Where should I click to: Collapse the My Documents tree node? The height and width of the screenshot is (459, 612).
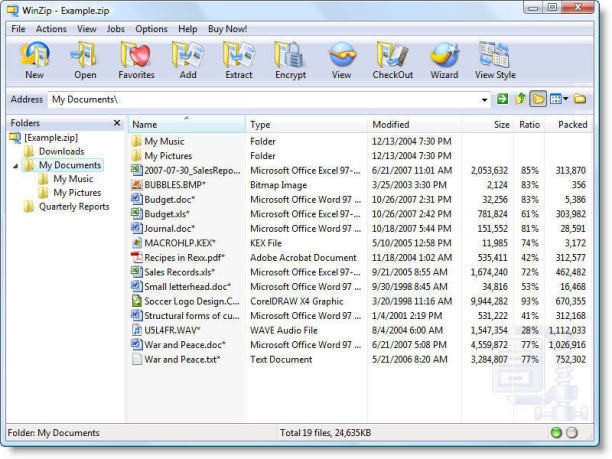[16, 166]
